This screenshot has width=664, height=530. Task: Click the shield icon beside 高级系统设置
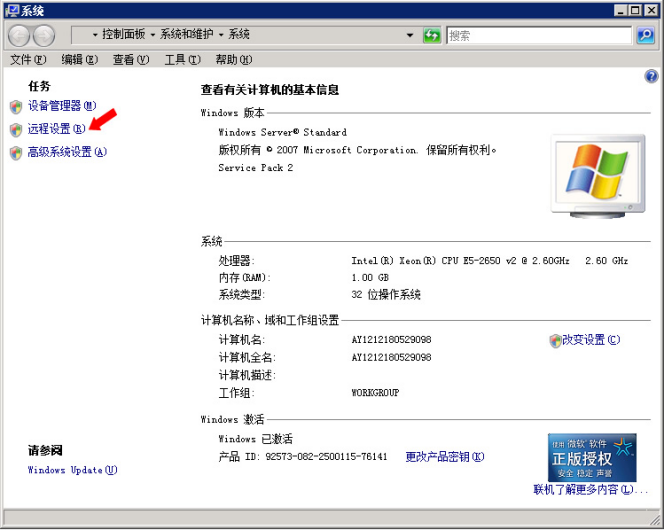(15, 153)
